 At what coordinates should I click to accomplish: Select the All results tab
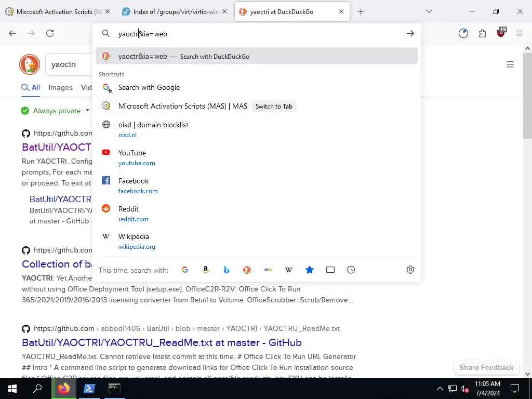click(31, 87)
